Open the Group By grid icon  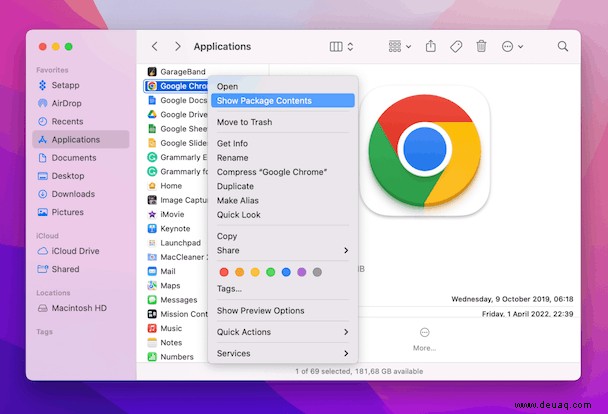(395, 47)
